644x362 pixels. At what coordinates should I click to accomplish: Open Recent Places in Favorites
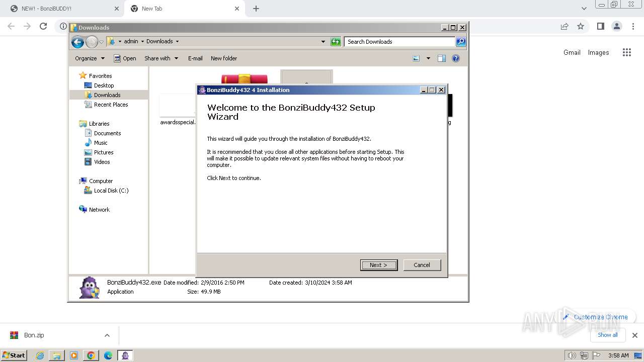[x=111, y=105]
